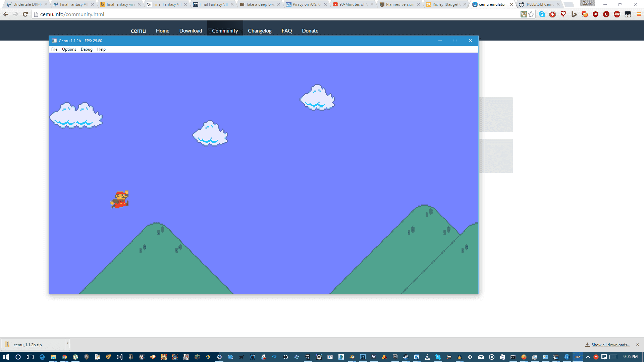Open the Help menu in Cemu

point(101,49)
